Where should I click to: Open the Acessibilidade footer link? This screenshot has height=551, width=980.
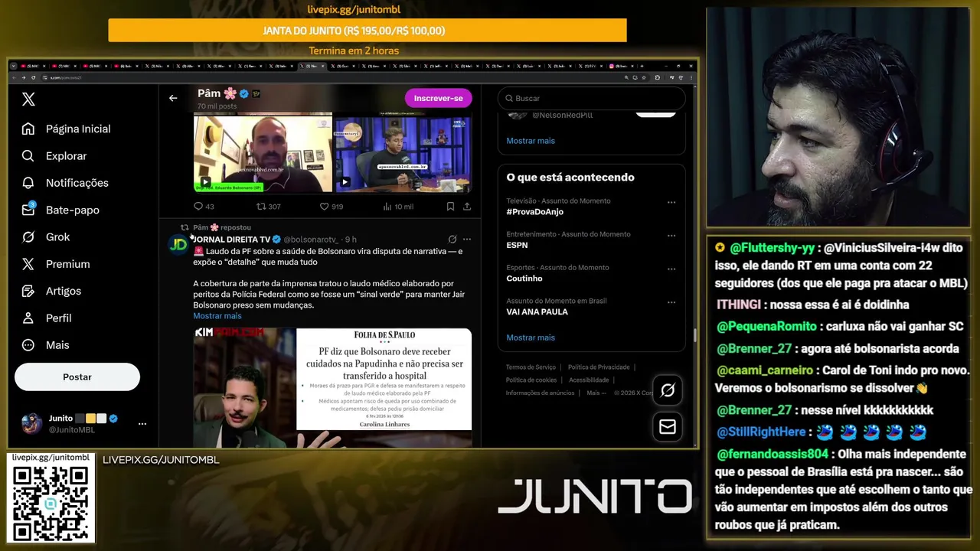coord(589,380)
